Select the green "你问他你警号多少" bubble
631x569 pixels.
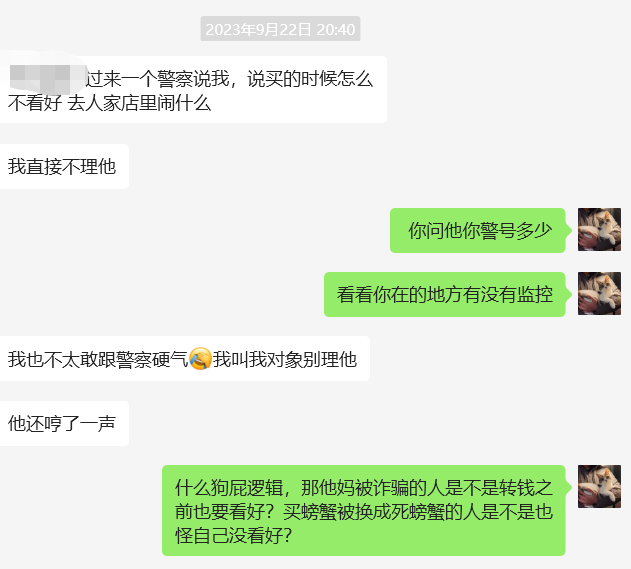pyautogui.click(x=478, y=231)
